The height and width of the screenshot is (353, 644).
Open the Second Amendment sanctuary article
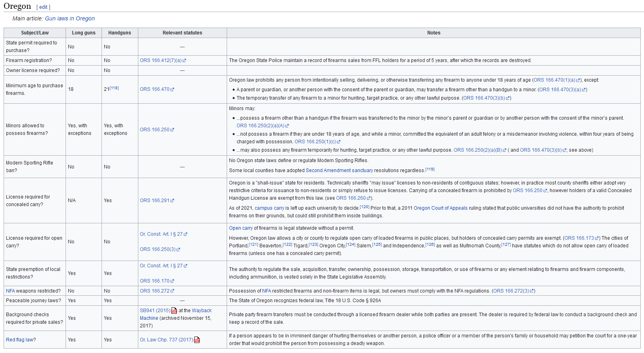pyautogui.click(x=339, y=170)
